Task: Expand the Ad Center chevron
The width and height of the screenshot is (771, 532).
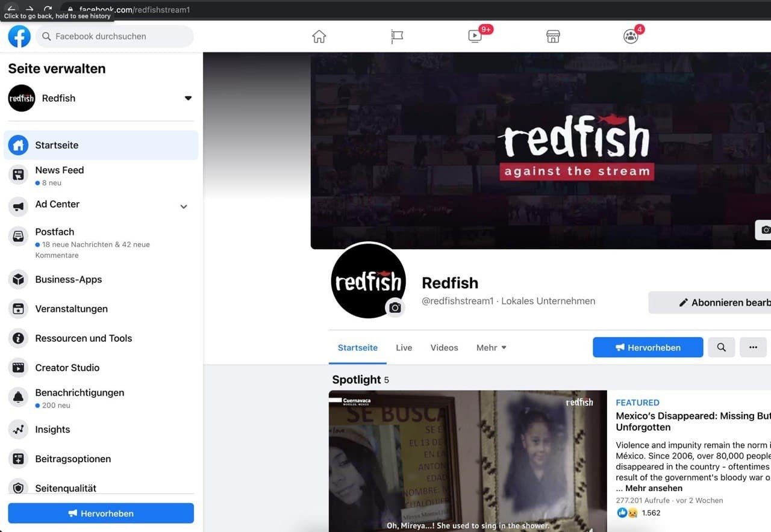Action: [184, 206]
